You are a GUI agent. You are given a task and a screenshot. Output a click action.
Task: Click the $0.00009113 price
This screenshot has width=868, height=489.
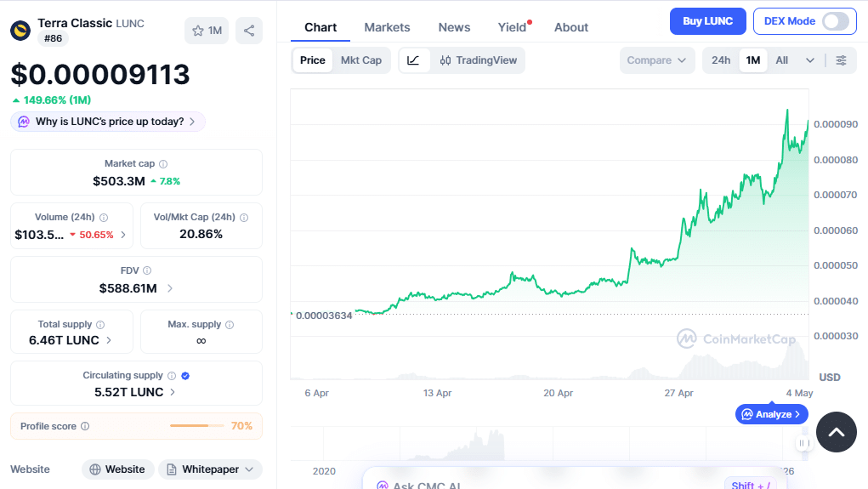(x=100, y=74)
